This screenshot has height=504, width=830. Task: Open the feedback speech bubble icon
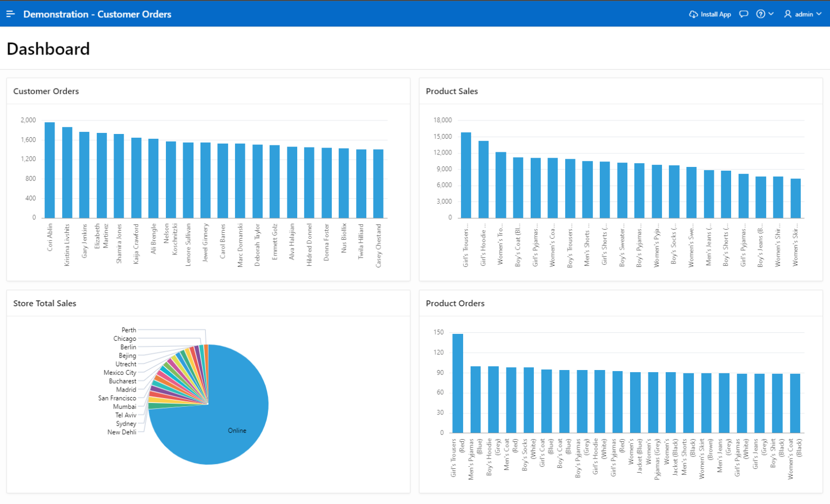pos(744,14)
